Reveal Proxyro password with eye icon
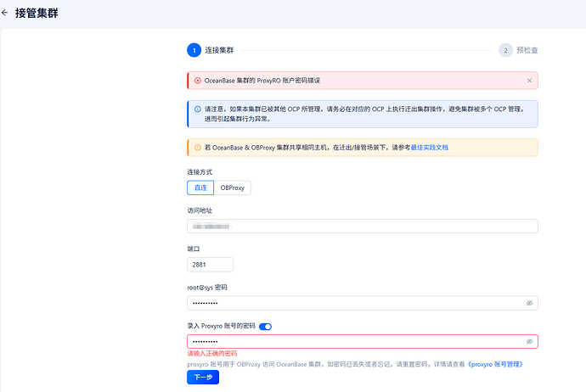The height and width of the screenshot is (392, 586). point(529,341)
